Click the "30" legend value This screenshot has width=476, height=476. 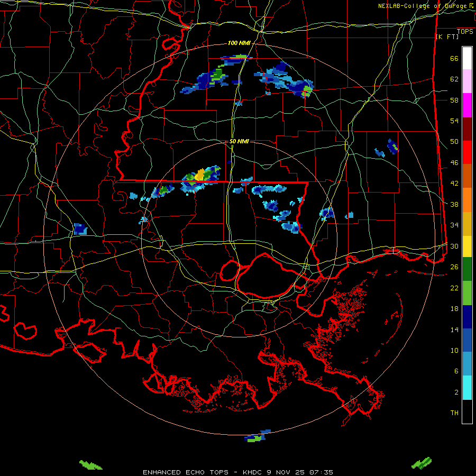pyautogui.click(x=454, y=246)
